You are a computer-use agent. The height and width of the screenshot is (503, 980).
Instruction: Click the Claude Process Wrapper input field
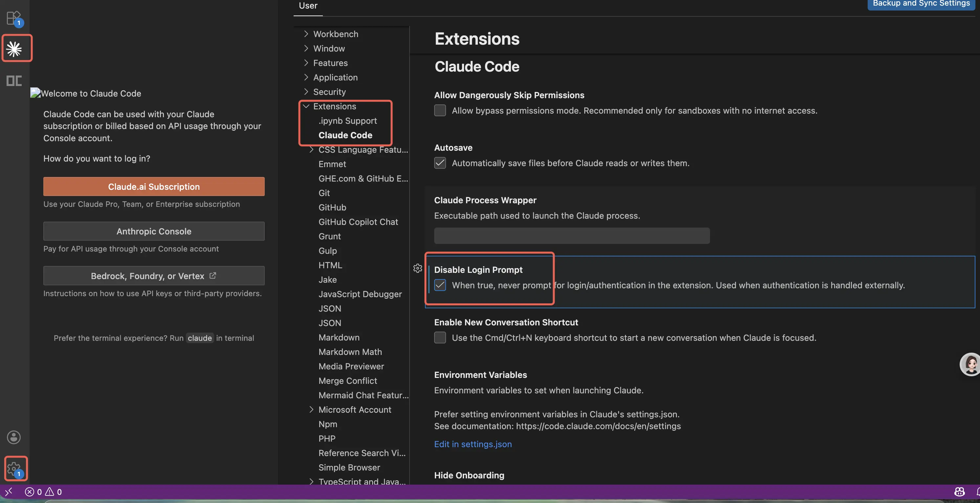tap(571, 236)
